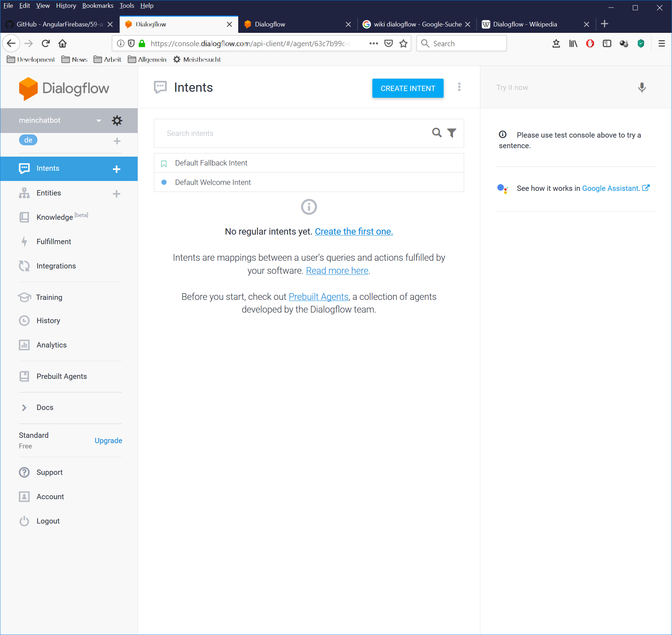Screen dimensions: 672x635
Task: Open page actions three-dot menu
Action: coord(373,43)
